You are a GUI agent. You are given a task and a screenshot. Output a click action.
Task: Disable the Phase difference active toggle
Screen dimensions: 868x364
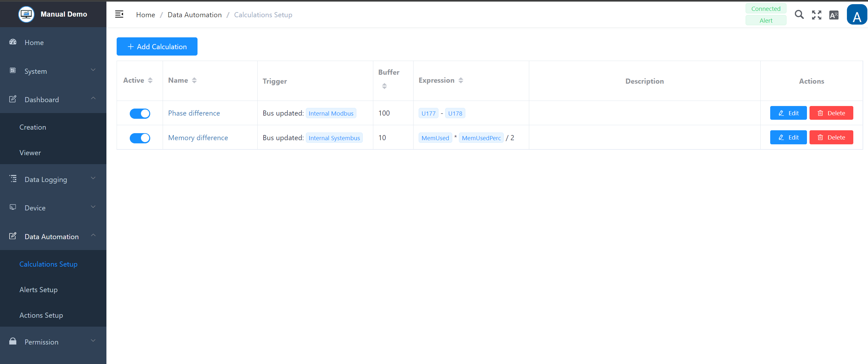tap(140, 113)
